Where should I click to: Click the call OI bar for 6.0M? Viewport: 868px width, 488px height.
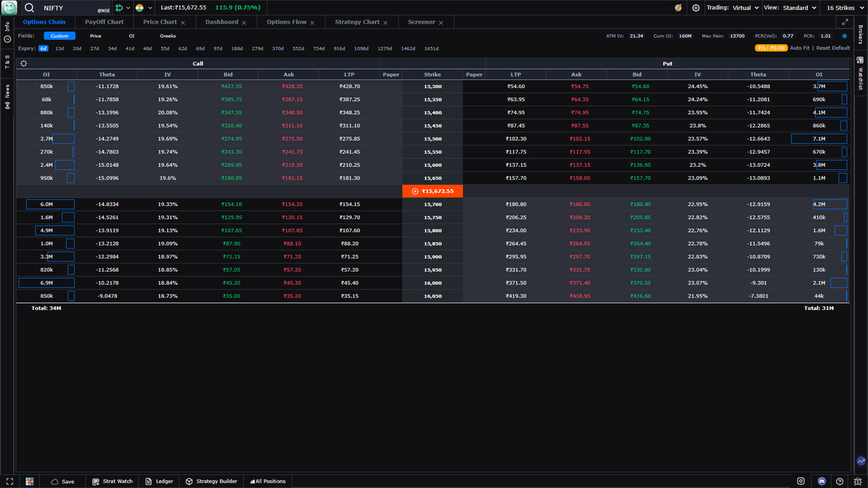pos(50,205)
